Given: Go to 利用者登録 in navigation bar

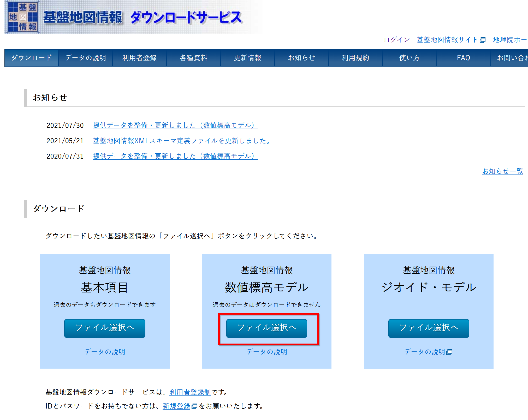Looking at the screenshot, I should [140, 58].
